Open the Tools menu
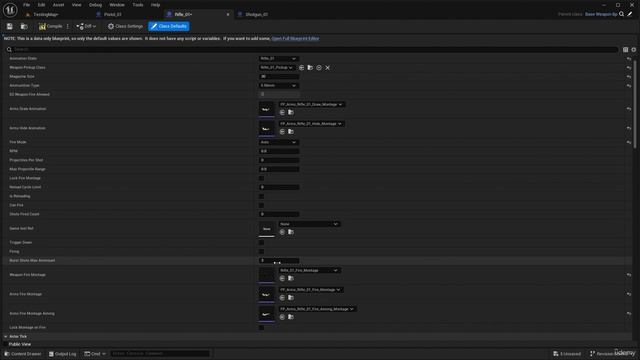The height and width of the screenshot is (360, 640). 138,5
